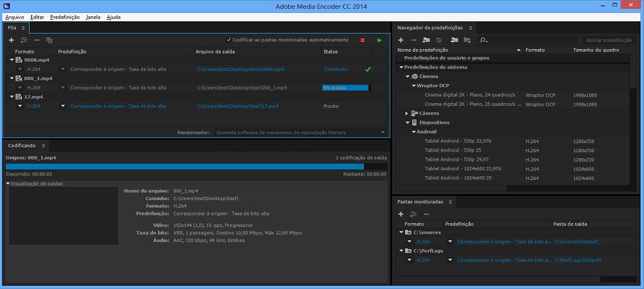Create new preset group folder icon
The height and width of the screenshot is (289, 644).
(426, 40)
